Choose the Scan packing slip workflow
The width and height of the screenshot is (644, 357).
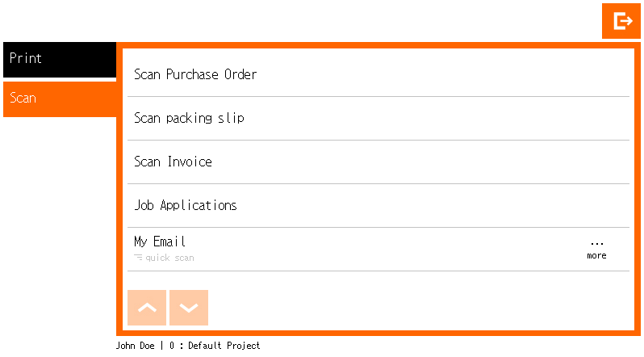(189, 118)
